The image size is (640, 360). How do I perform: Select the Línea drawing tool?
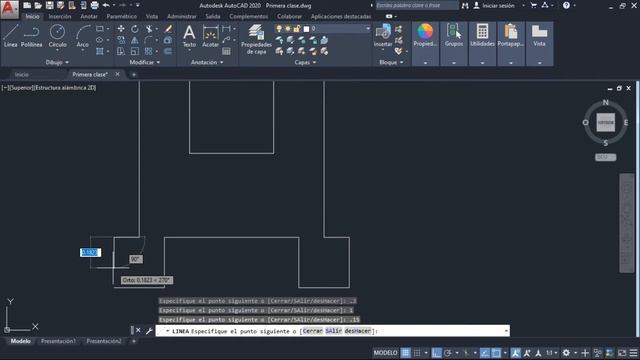click(11, 36)
